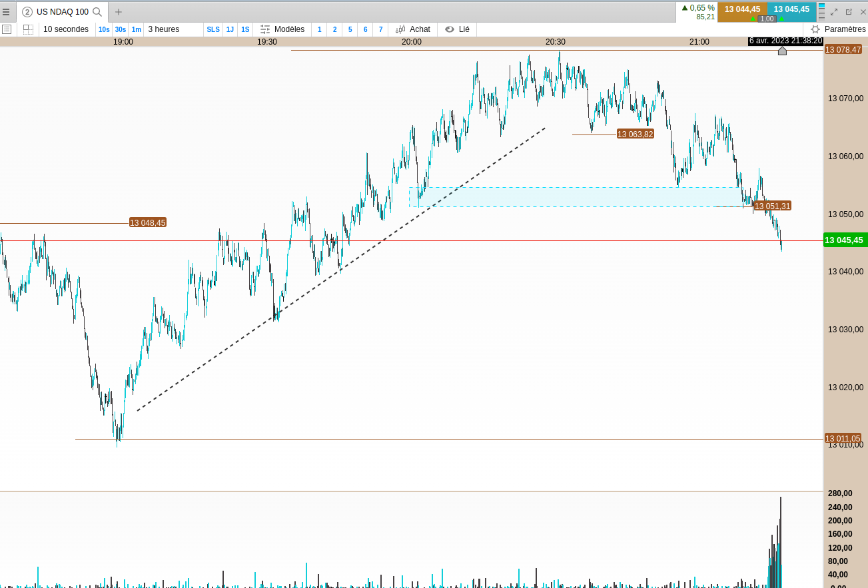868x588 pixels.
Task: Toggle the Lié eye icon
Action: click(450, 29)
